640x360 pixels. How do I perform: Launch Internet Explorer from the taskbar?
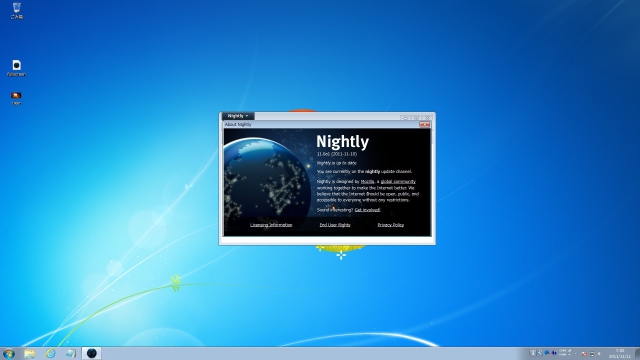tap(50, 353)
